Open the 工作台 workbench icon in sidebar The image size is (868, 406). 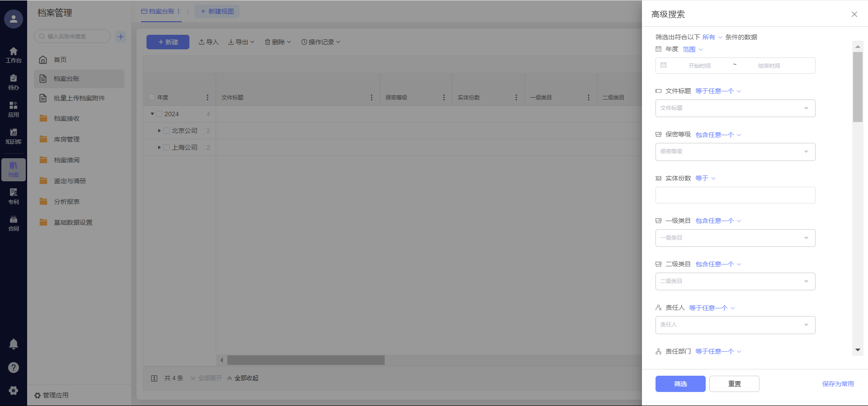(13, 55)
